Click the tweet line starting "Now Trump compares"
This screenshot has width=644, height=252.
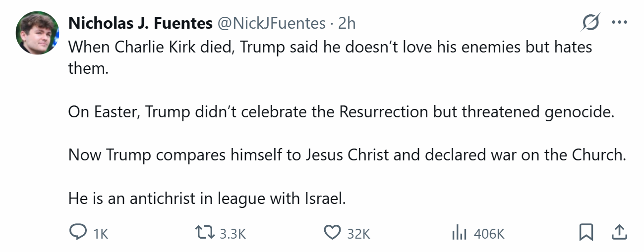click(x=347, y=155)
